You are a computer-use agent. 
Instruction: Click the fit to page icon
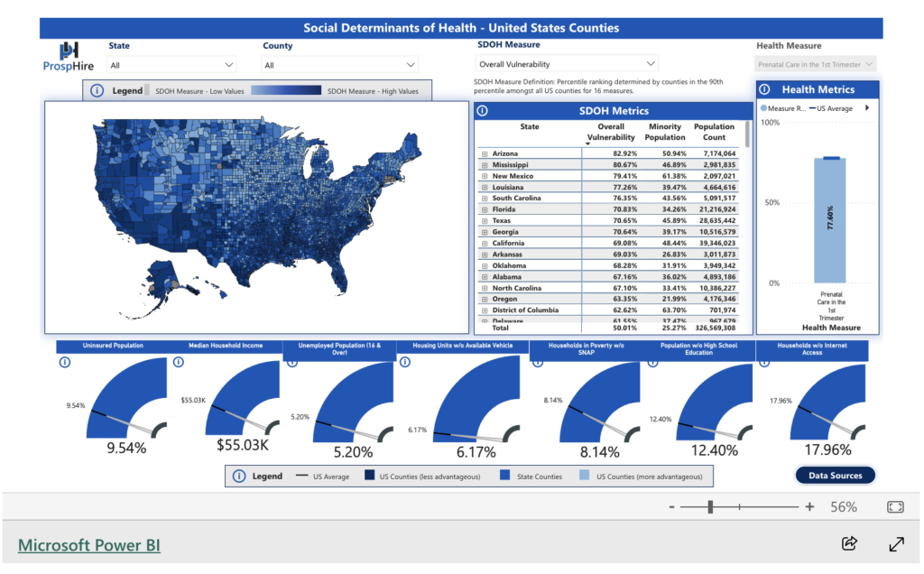(x=895, y=507)
